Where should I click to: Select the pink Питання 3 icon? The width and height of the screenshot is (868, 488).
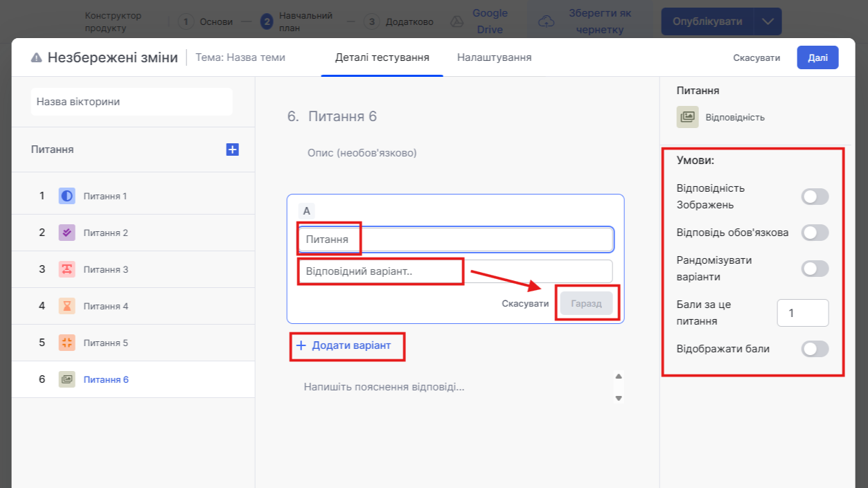click(67, 269)
